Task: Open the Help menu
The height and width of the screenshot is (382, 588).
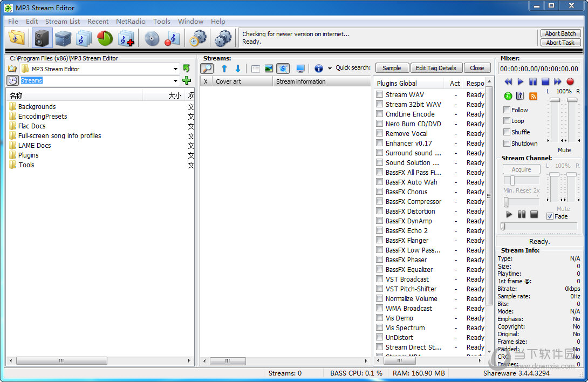Action: (218, 22)
